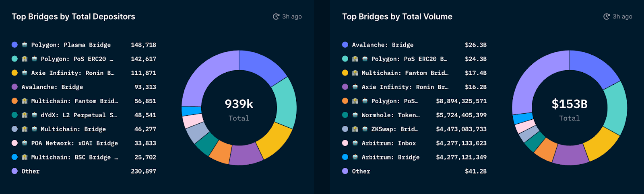Click robot icon on Volume Polygon: PoS ERC20 row
Image resolution: width=644 pixels, height=194 pixels.
(x=365, y=59)
